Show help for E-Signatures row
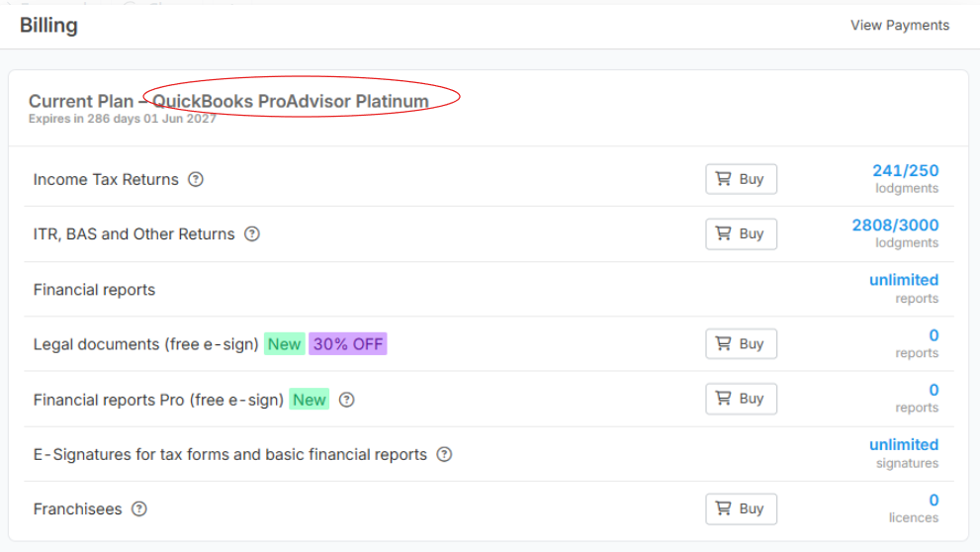 444,454
